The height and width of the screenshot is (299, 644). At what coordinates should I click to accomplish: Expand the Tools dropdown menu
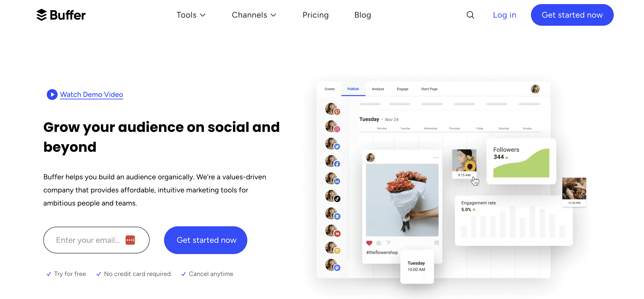click(190, 15)
